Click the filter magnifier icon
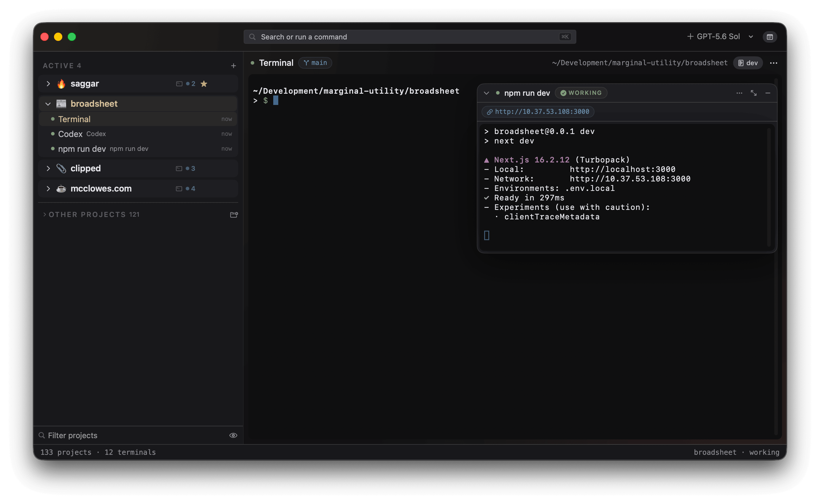820x504 pixels. click(x=42, y=435)
